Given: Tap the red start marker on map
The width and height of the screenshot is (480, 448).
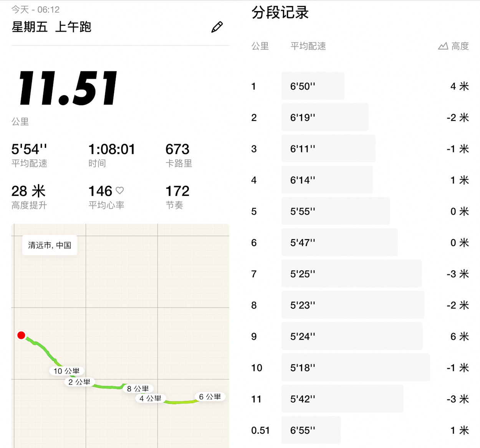Looking at the screenshot, I should pyautogui.click(x=21, y=335).
